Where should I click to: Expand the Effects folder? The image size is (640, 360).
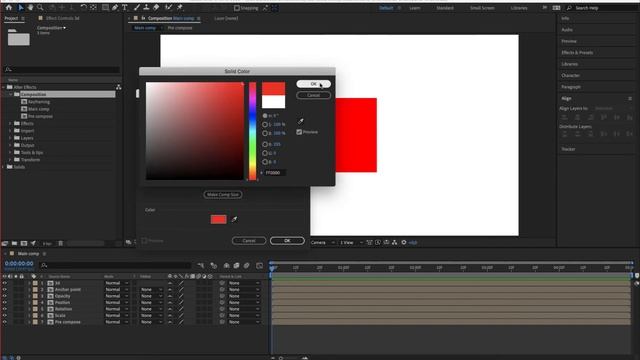[x=11, y=123]
